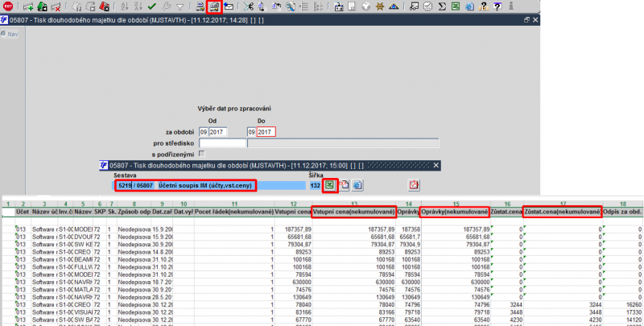
Task: Click the restore button of main window
Action: [526, 19]
